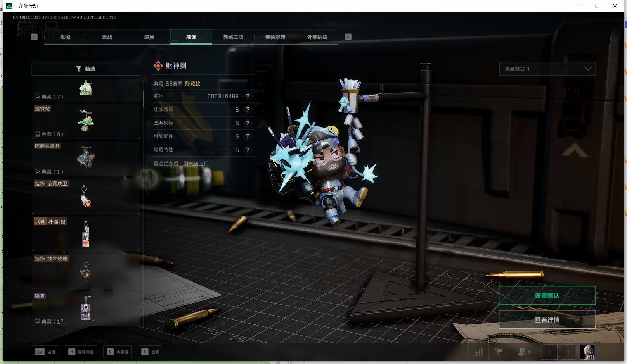Image resolution: width=627 pixels, height=364 pixels.
Task: Click the first empty teammate plus slot
Action: click(549, 352)
